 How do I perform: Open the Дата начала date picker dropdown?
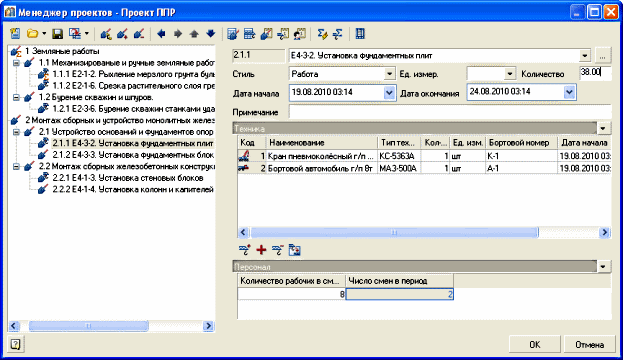tap(389, 93)
